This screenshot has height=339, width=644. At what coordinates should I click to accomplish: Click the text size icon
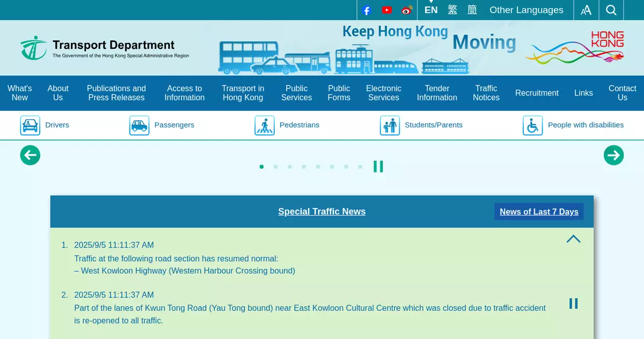coord(586,10)
